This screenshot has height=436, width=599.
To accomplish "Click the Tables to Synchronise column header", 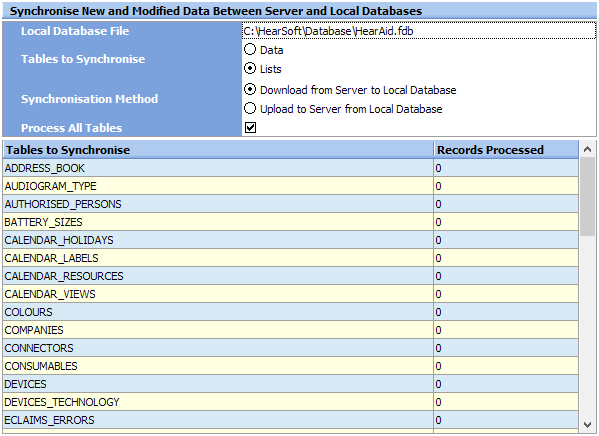I will (x=218, y=150).
